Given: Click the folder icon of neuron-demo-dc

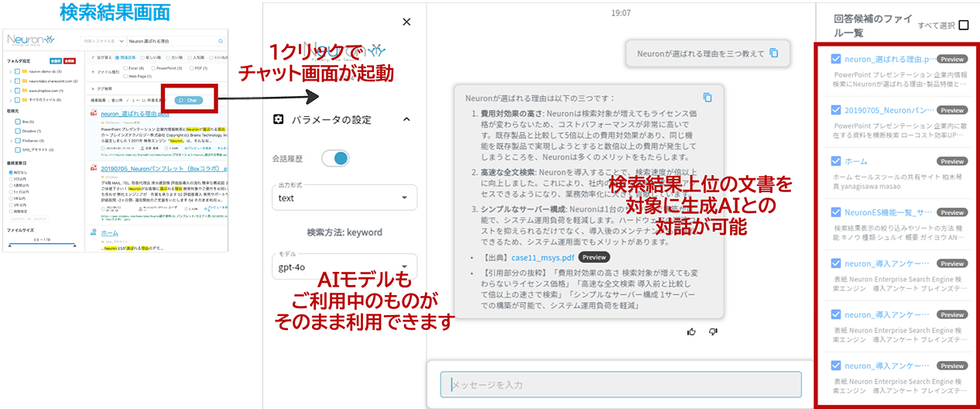Looking at the screenshot, I should pos(25,71).
